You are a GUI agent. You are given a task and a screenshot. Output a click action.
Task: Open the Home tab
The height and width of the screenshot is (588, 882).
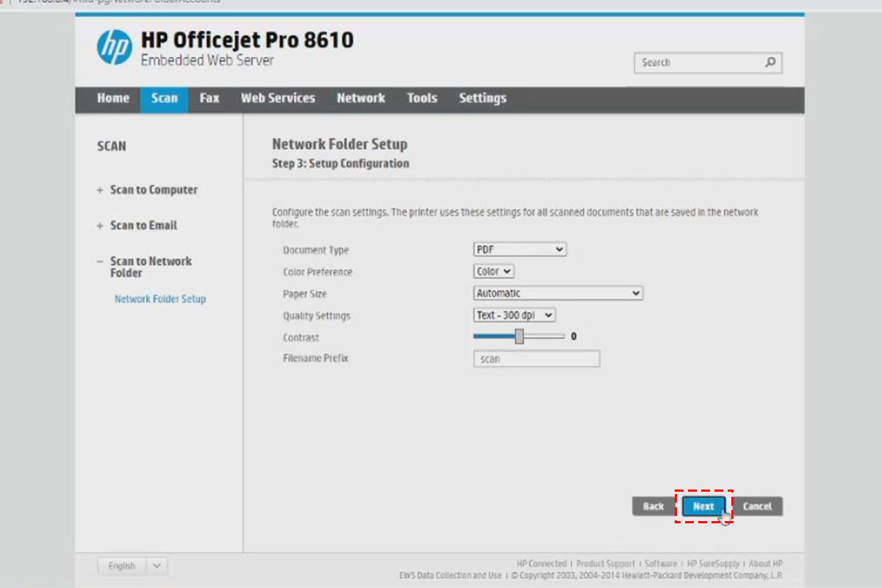coord(113,98)
